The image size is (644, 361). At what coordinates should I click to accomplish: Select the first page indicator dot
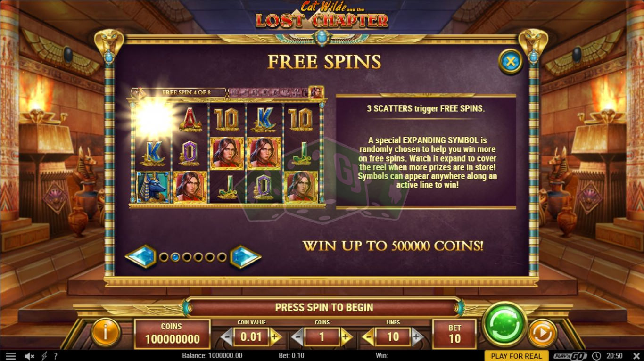click(164, 257)
